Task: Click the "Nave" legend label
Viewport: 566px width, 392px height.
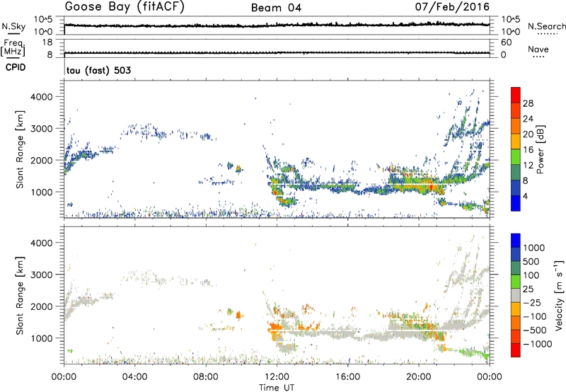Action: tap(538, 49)
